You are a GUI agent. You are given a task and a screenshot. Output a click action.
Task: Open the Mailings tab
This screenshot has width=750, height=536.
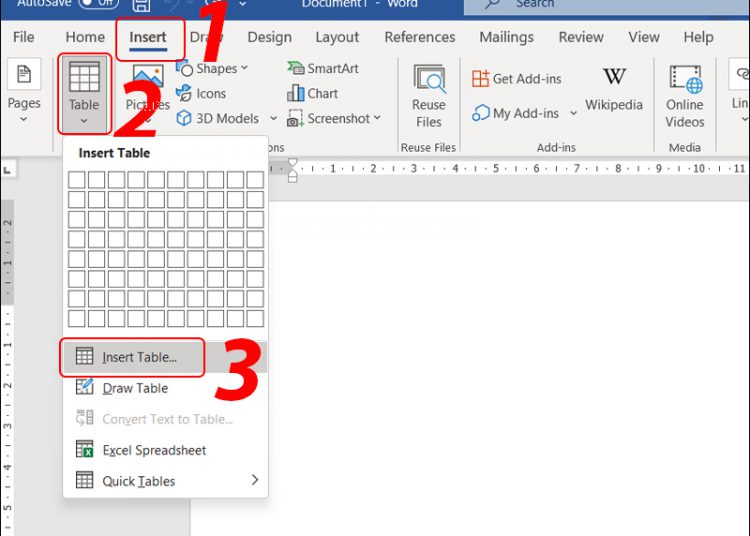[x=507, y=37]
